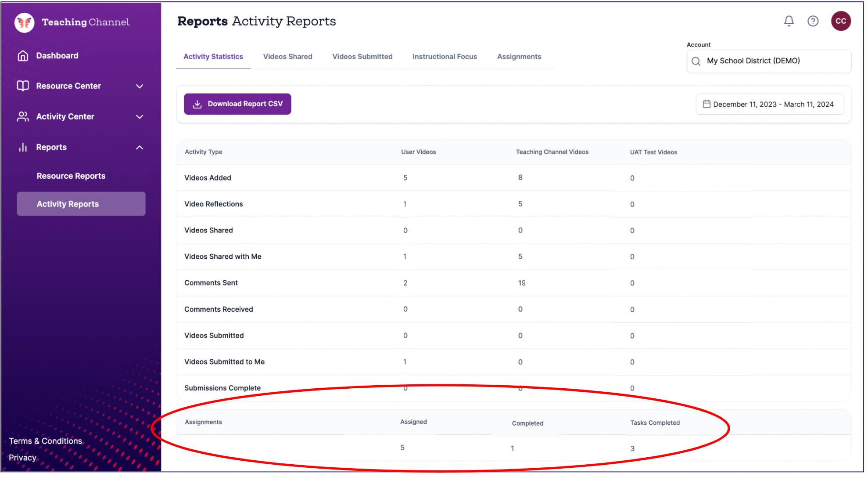Click the CC profile avatar

(840, 21)
